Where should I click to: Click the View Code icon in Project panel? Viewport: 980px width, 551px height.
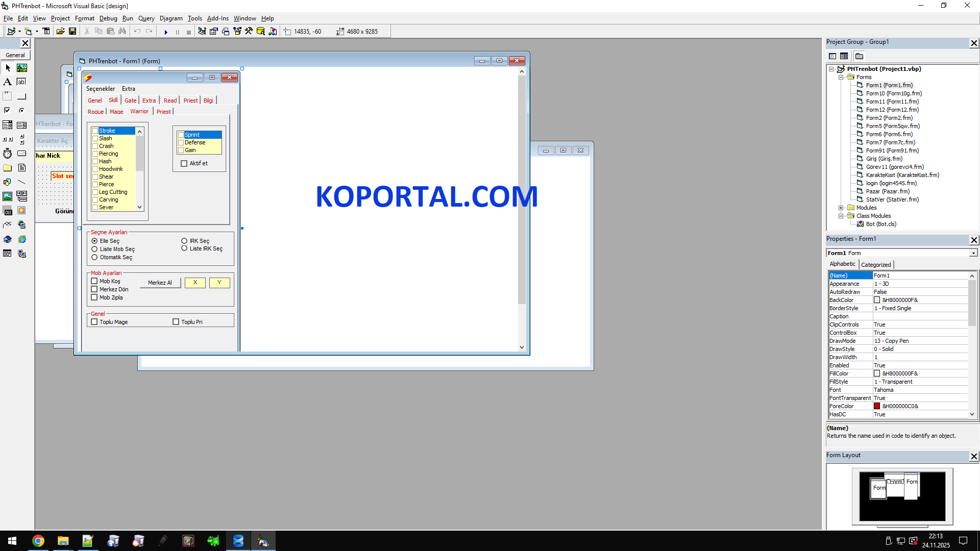pyautogui.click(x=832, y=56)
